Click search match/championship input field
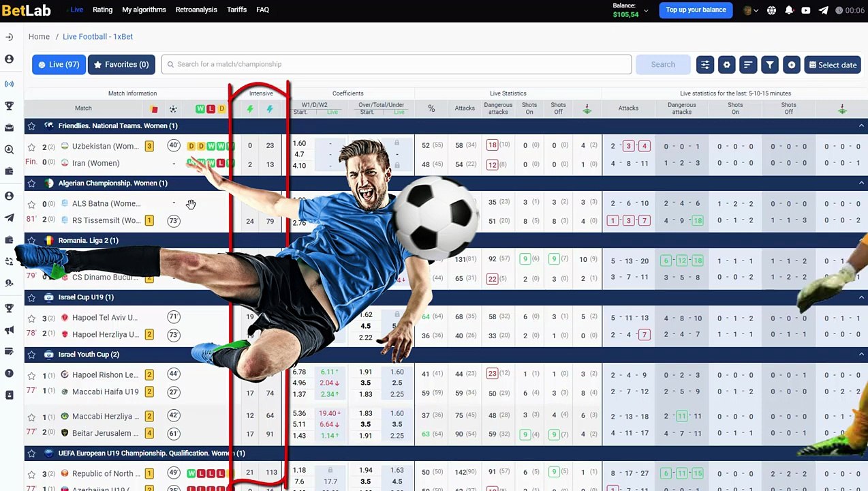 tap(397, 65)
